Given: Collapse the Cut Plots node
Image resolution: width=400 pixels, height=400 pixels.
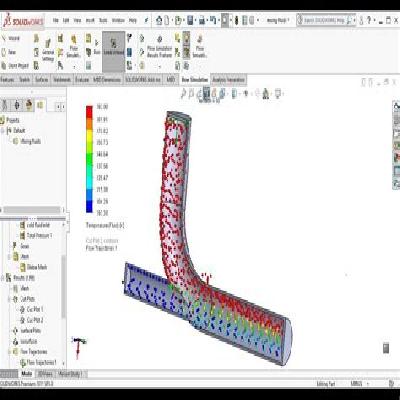Looking at the screenshot, I should point(9,299).
